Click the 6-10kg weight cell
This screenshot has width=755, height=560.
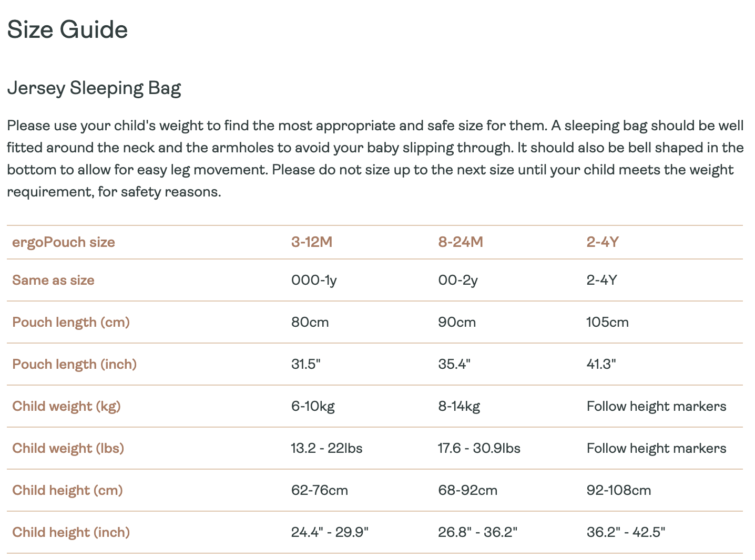click(x=313, y=406)
